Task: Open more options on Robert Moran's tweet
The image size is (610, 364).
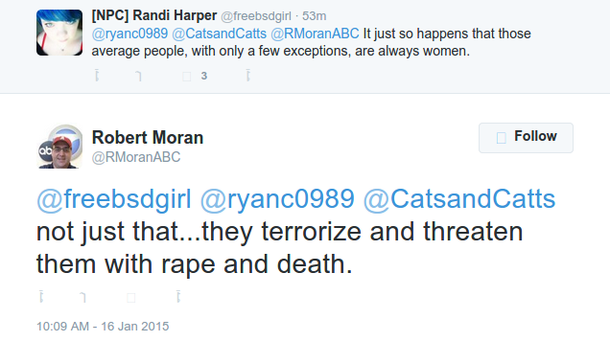Action: 178,296
